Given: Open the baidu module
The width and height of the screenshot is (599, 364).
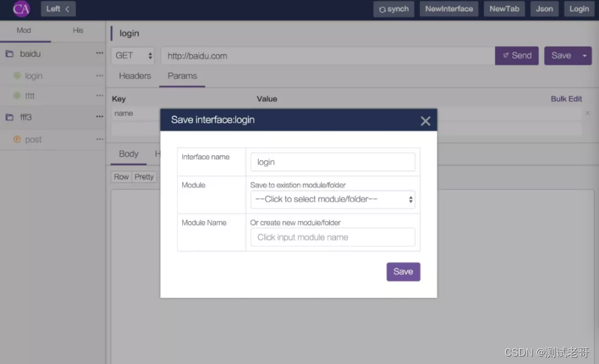Looking at the screenshot, I should click(30, 54).
